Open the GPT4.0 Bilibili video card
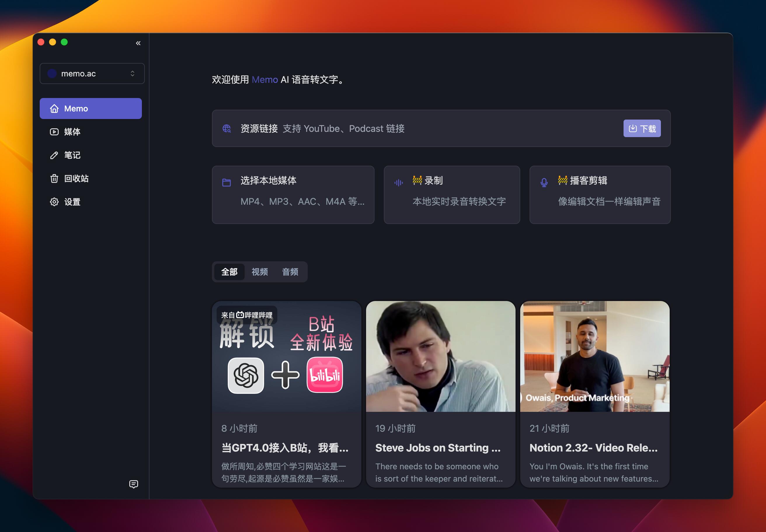The height and width of the screenshot is (532, 766). click(x=286, y=393)
